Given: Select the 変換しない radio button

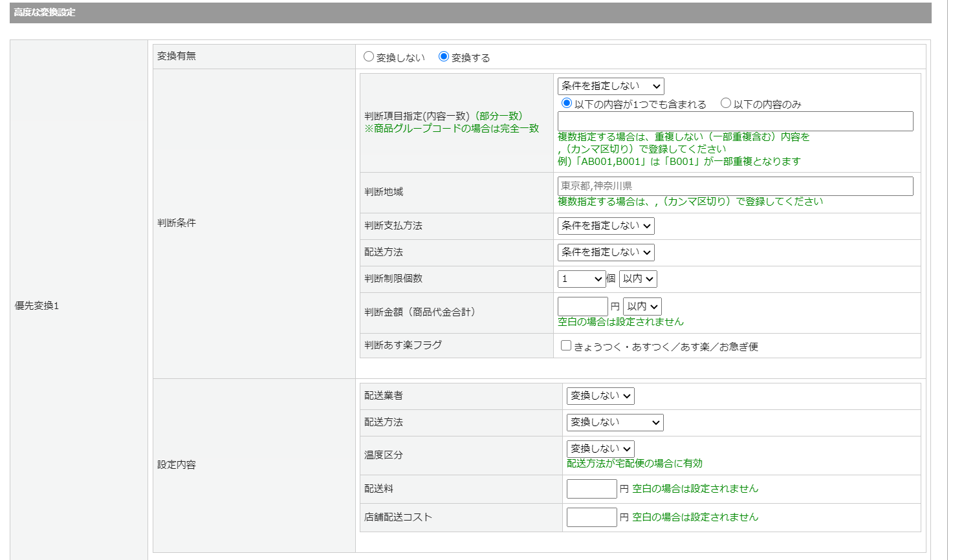Looking at the screenshot, I should [369, 57].
